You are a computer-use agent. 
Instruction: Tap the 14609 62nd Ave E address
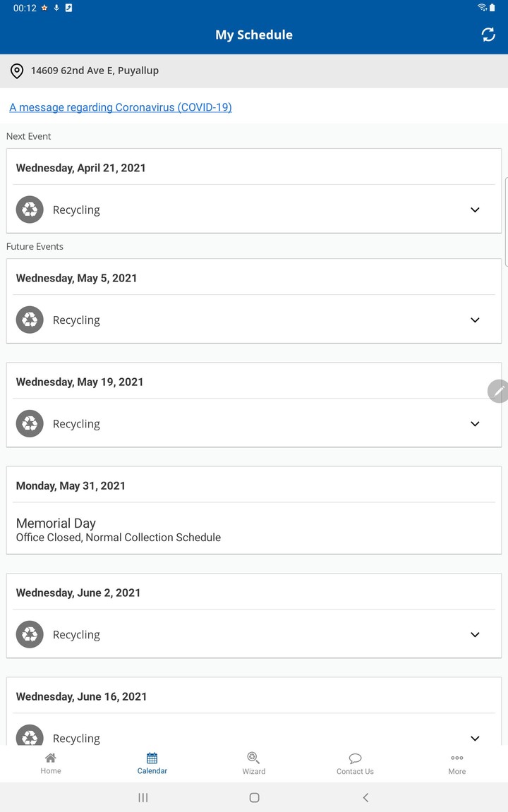(x=95, y=71)
